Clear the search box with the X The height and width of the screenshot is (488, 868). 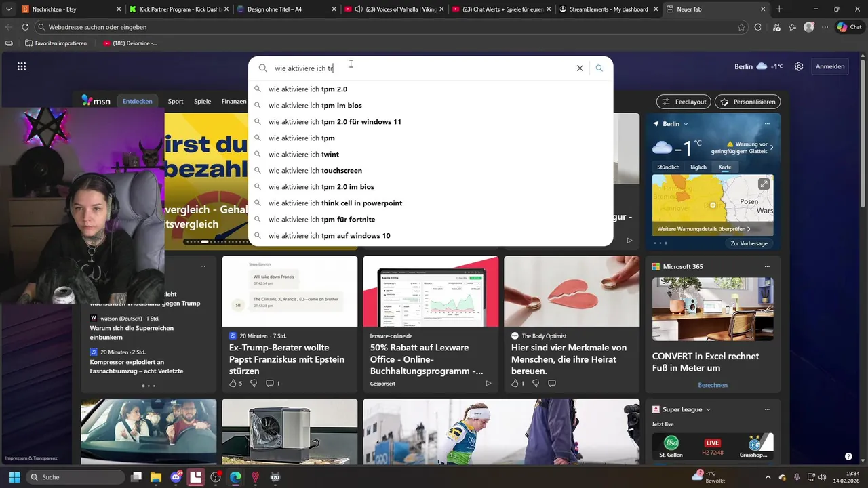click(580, 68)
